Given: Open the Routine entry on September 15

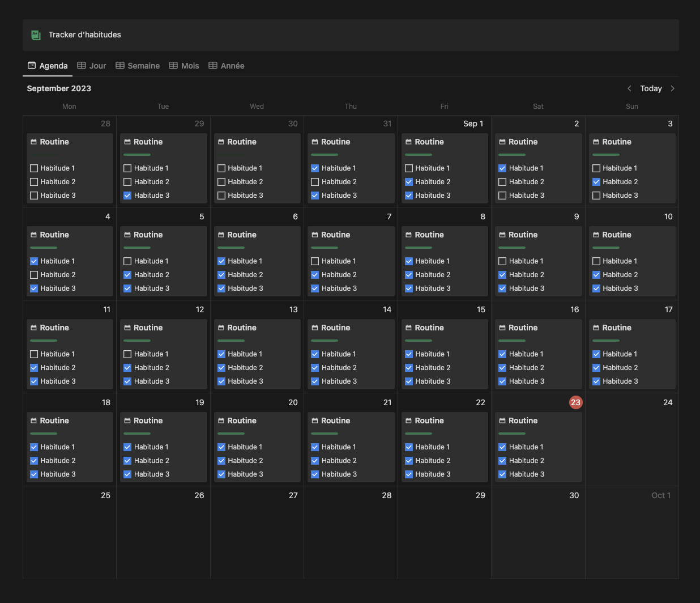Looking at the screenshot, I should pos(429,328).
